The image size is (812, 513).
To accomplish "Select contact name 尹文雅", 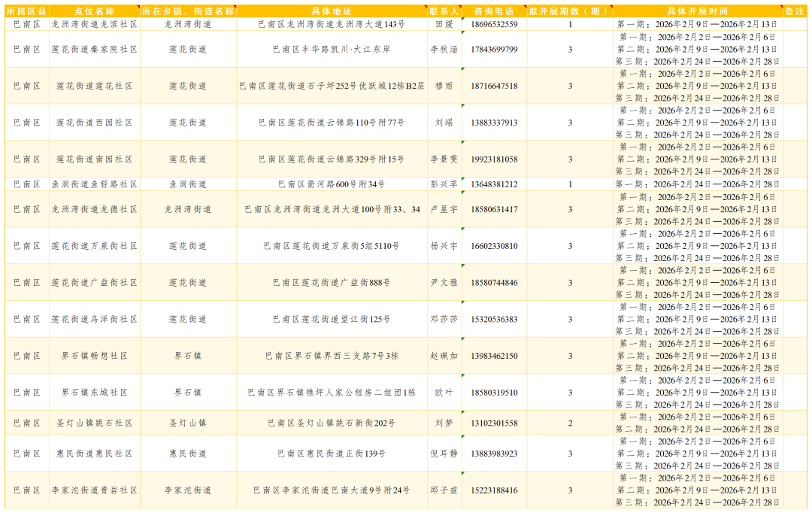I will [444, 283].
